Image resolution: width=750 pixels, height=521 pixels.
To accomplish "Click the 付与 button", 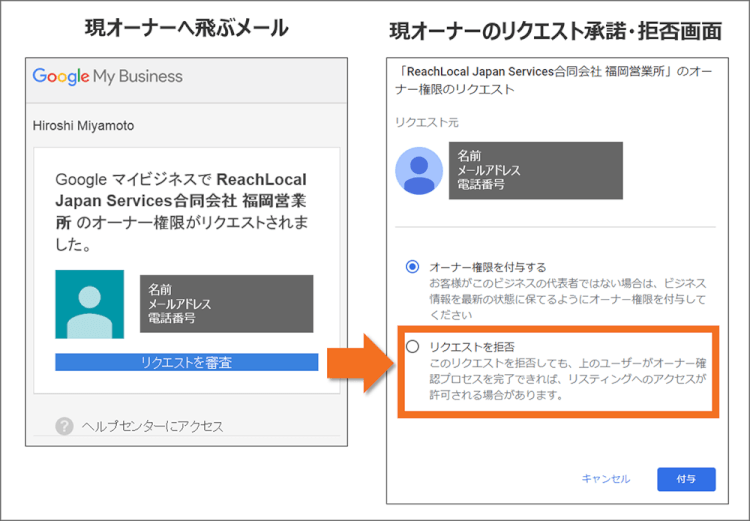I will (686, 479).
